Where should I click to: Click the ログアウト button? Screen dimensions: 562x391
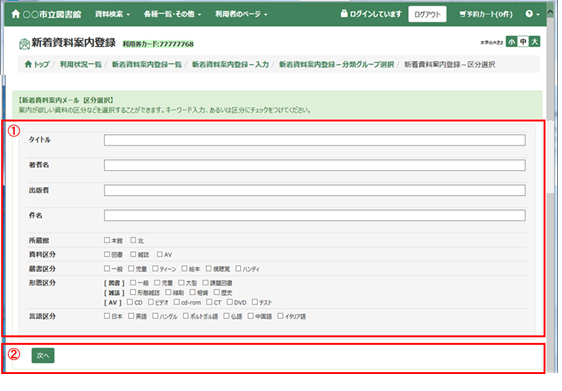[427, 14]
